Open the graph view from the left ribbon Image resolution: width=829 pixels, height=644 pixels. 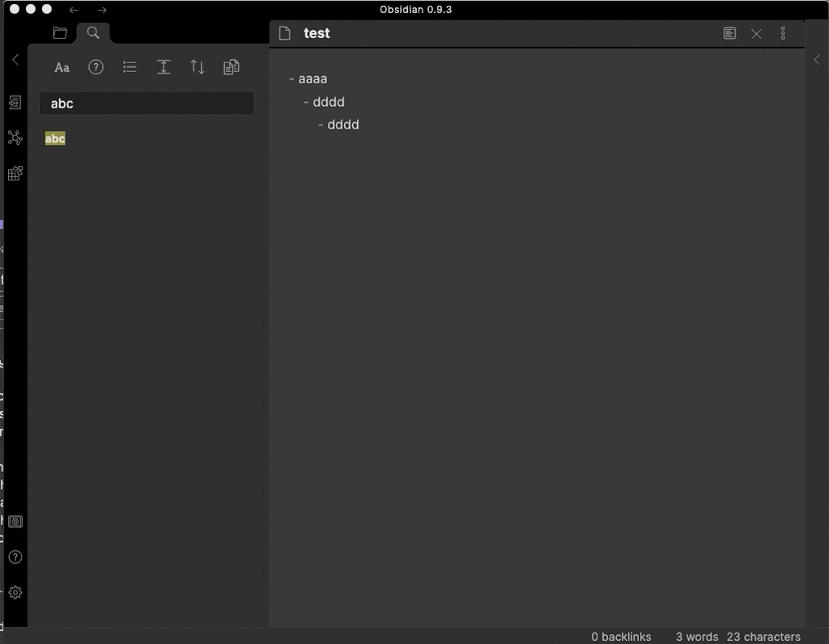15,138
